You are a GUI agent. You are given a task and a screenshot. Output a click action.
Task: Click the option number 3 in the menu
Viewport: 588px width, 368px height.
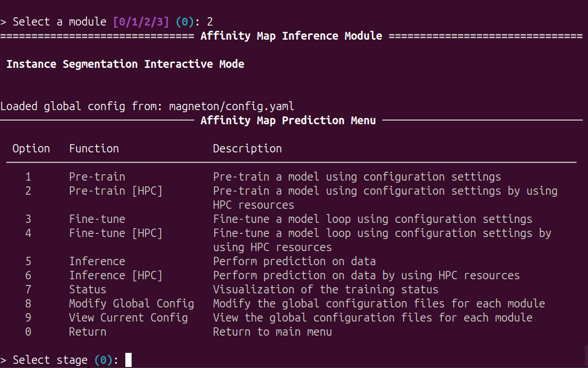(28, 219)
